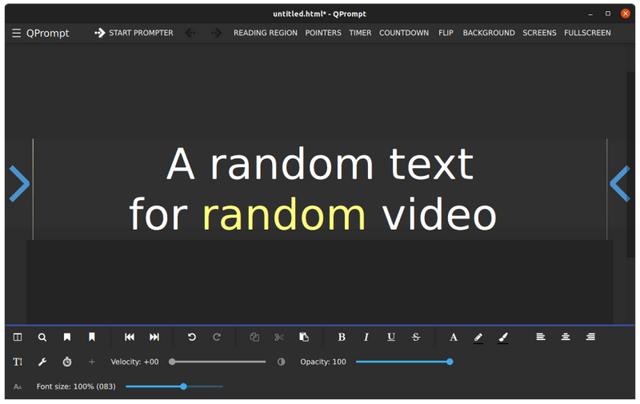Viewport: 640px width, 404px height.
Task: Click COUNTDOWN in top bar
Action: click(404, 33)
